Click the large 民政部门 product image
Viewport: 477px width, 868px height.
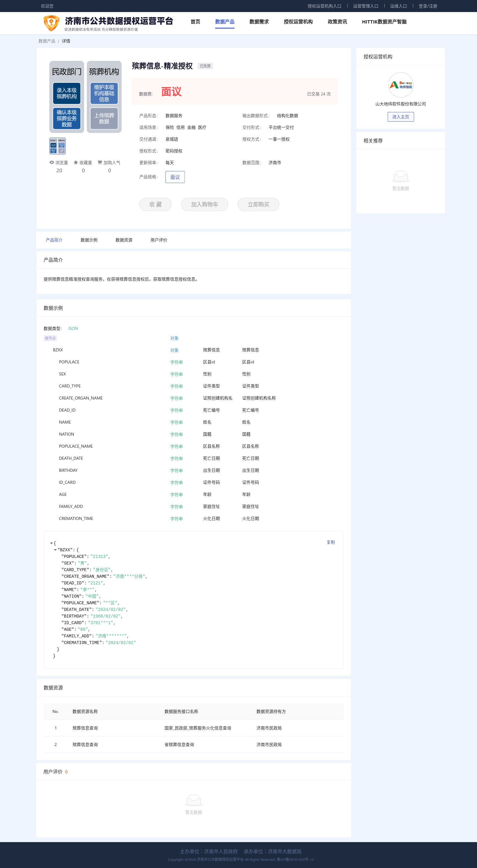click(x=85, y=97)
